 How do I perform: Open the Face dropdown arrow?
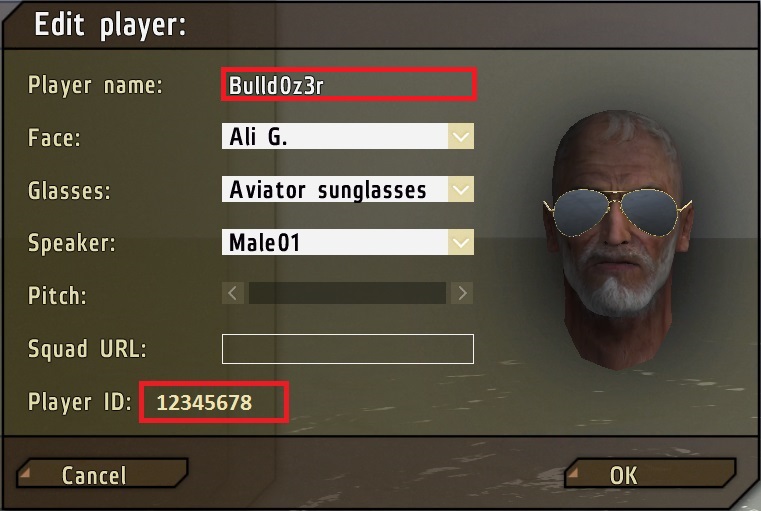[x=461, y=136]
